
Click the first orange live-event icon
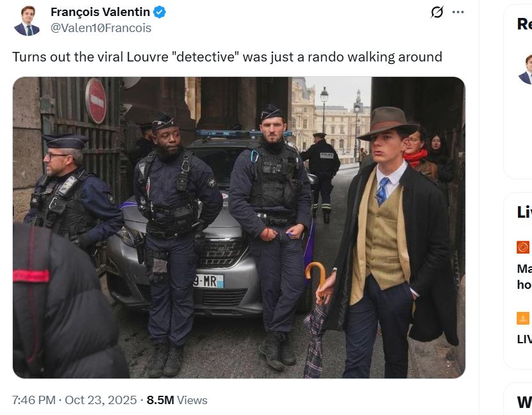[x=523, y=247]
